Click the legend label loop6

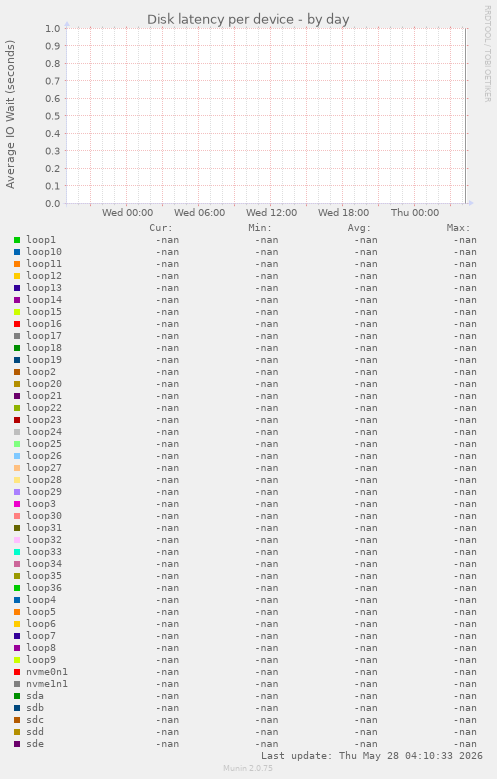point(41,623)
